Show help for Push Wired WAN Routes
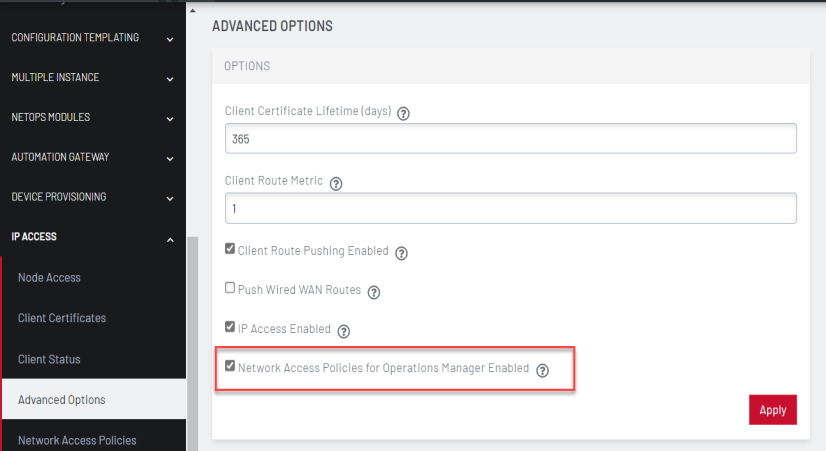This screenshot has height=451, width=826. 373,292
